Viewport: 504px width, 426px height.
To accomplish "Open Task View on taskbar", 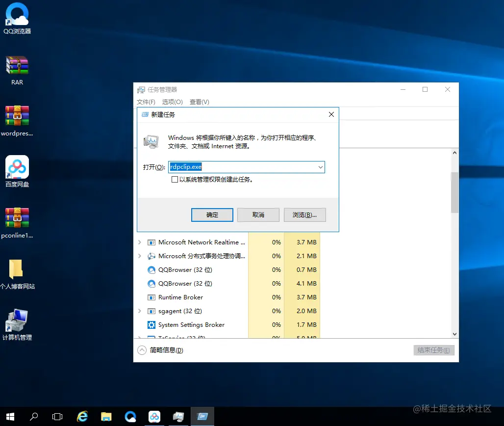I will [57, 417].
